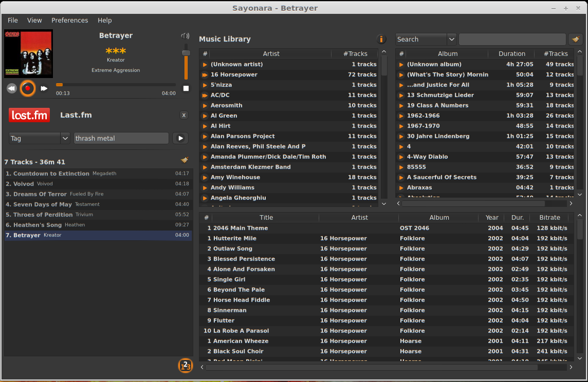Screen dimensions: 588x382
Task: Seek in the track progress bar
Action: coord(116,85)
